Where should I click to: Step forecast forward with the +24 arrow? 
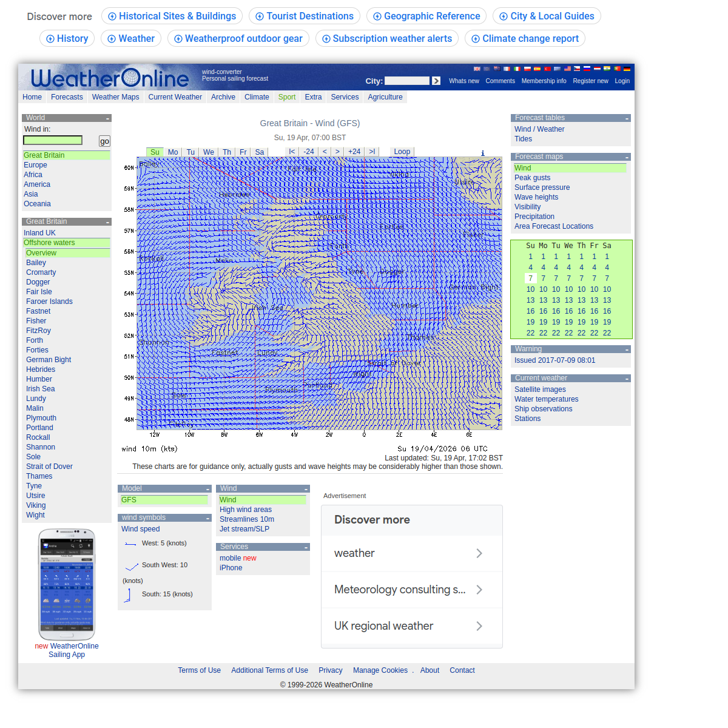354,152
